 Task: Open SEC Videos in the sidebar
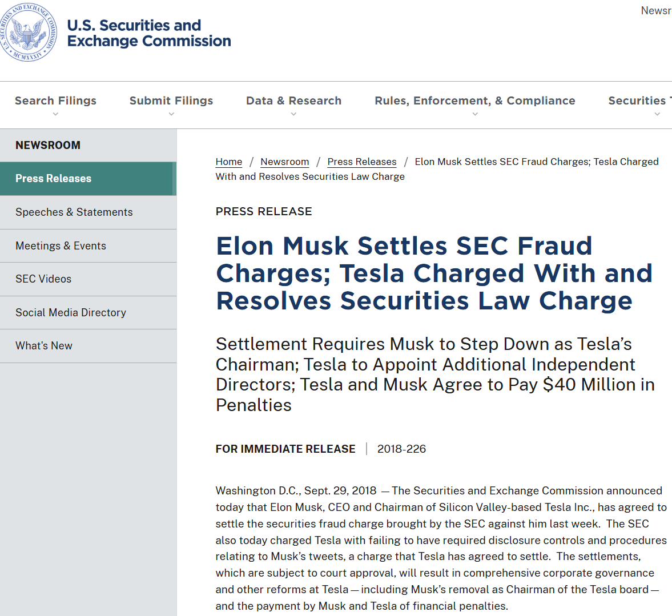coord(88,279)
